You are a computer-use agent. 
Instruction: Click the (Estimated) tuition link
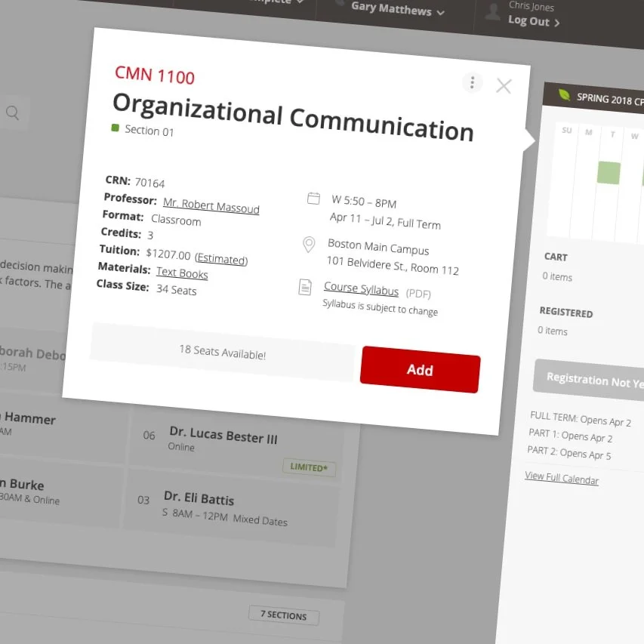pos(221,259)
